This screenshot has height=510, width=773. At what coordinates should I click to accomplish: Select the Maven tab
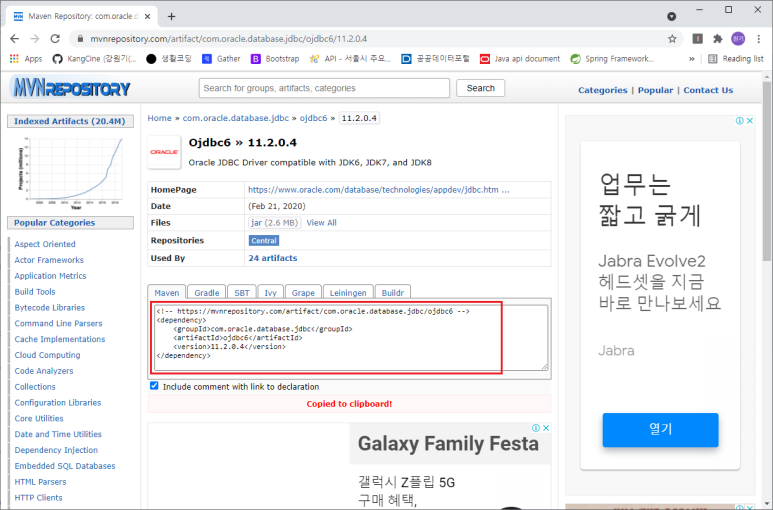[x=167, y=292]
